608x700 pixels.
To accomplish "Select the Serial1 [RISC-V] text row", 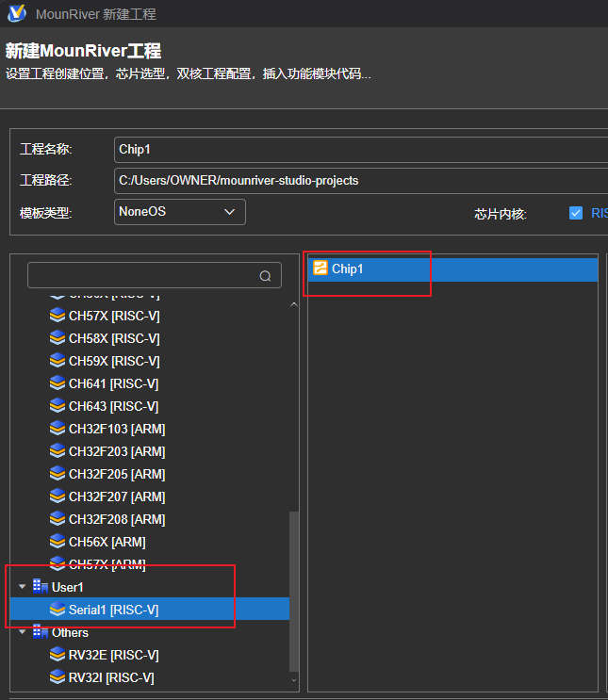I will click(113, 610).
